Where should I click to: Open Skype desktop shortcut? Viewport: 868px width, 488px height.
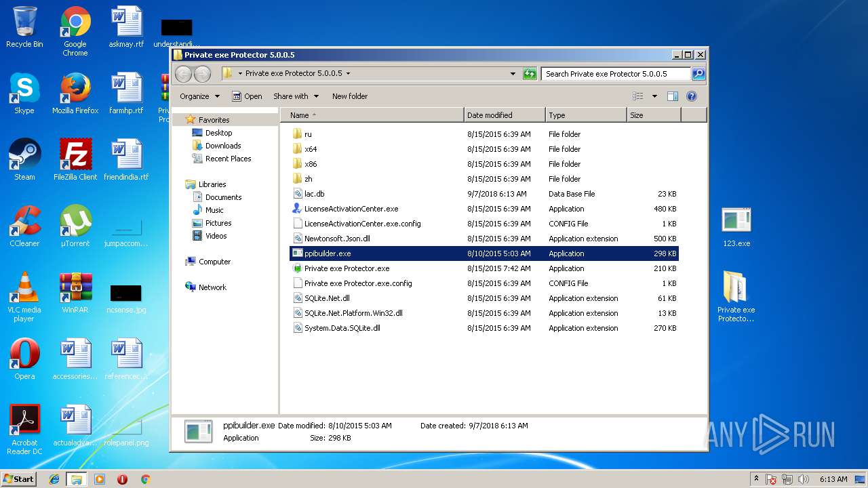[x=24, y=94]
